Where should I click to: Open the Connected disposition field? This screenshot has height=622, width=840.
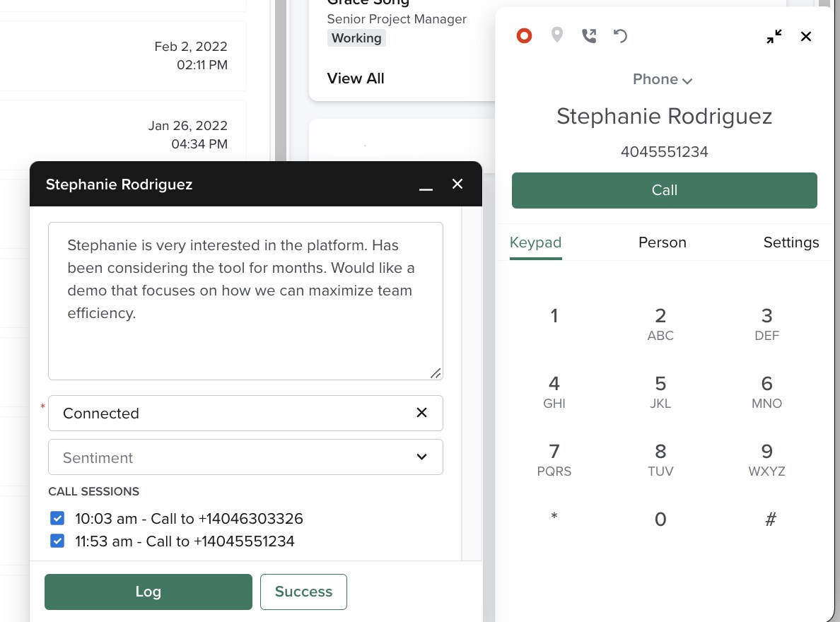coord(226,413)
